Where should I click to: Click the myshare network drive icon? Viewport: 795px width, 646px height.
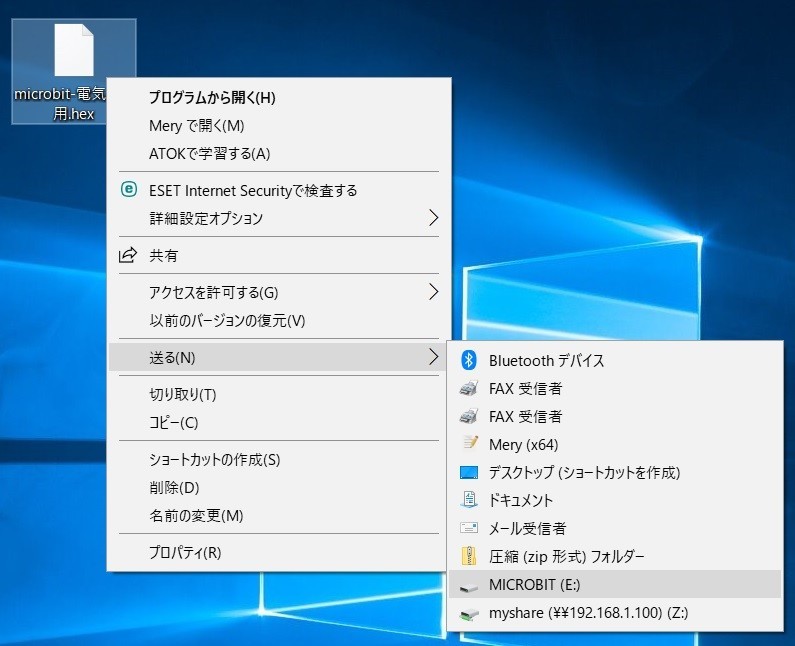point(469,615)
